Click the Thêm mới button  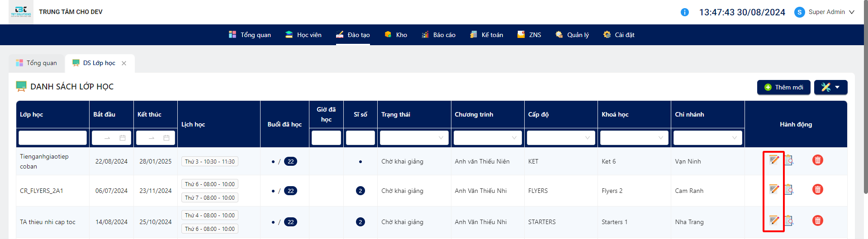(x=784, y=87)
